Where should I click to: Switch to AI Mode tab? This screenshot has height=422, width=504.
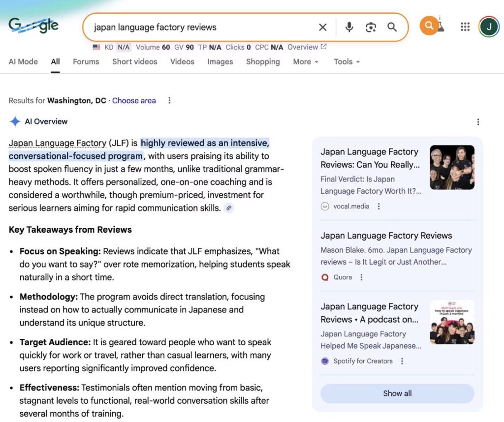23,61
